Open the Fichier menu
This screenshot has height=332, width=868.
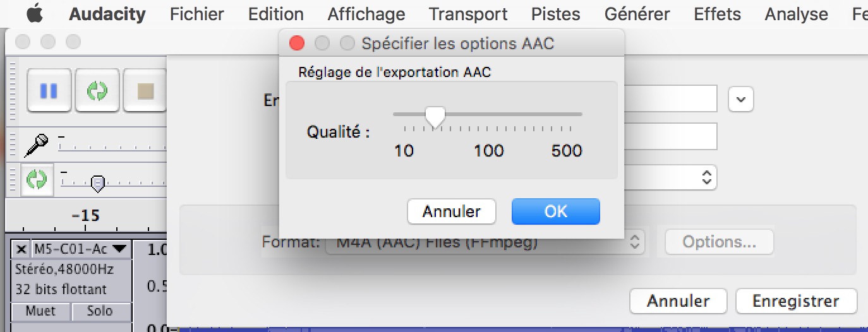[x=196, y=14]
